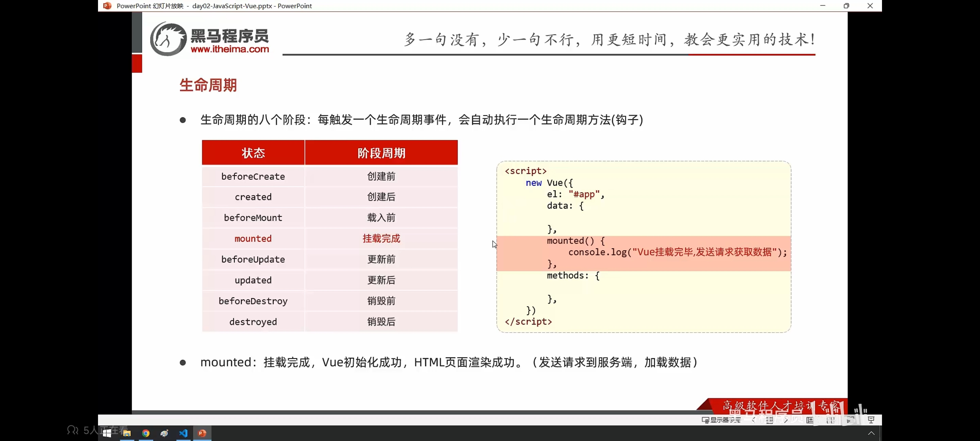Screen dimensions: 980x441
Task: Click the 生命周期 slide title
Action: click(208, 85)
